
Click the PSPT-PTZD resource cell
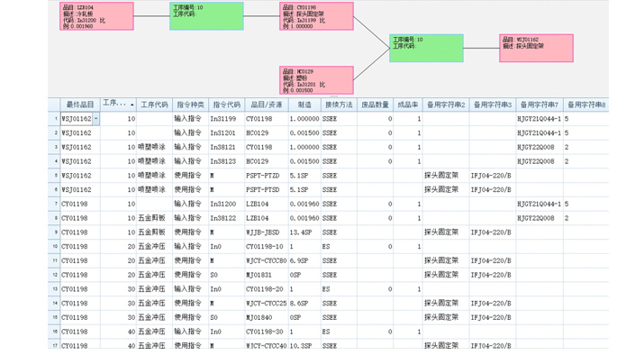(x=267, y=176)
